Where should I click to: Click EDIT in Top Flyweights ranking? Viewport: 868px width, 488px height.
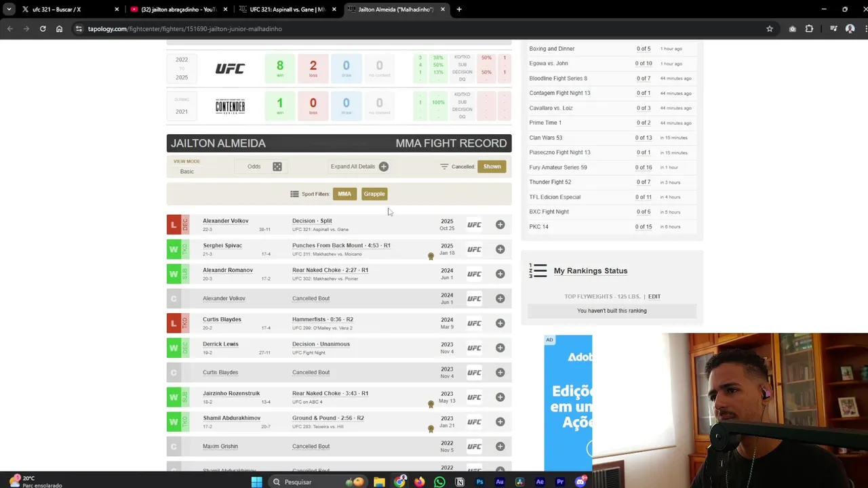pos(654,296)
